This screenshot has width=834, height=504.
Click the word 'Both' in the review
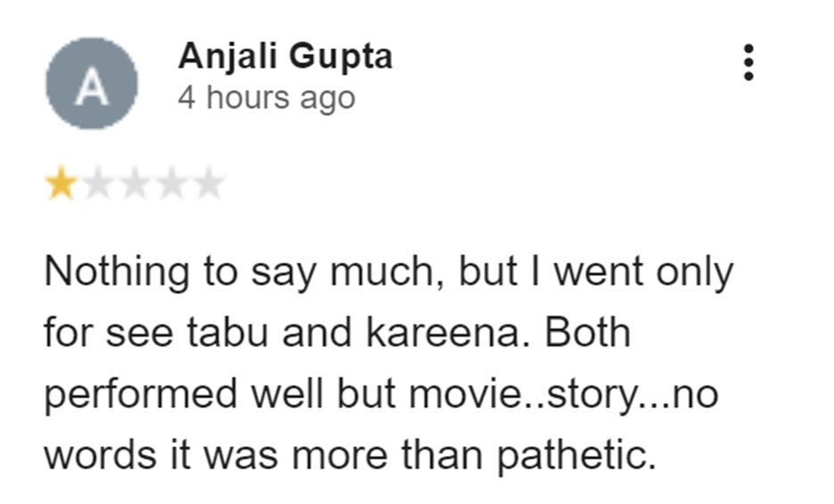[x=588, y=334]
